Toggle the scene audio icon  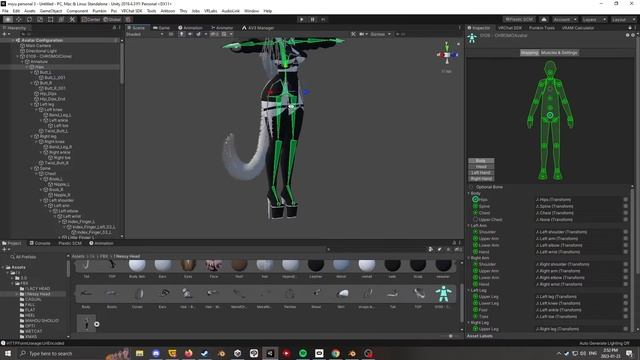click(x=190, y=34)
